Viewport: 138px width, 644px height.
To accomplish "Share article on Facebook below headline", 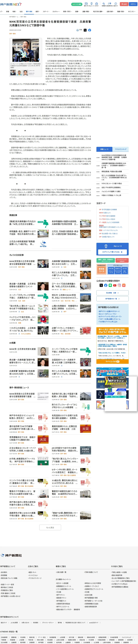I will pyautogui.click(x=90, y=30).
